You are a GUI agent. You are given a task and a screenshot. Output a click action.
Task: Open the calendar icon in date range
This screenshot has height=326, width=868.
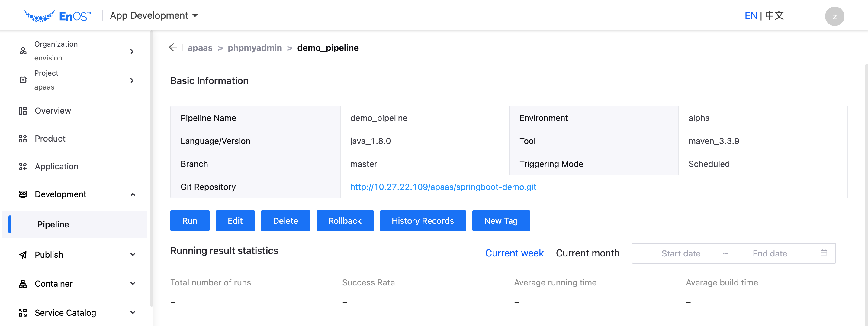click(824, 253)
